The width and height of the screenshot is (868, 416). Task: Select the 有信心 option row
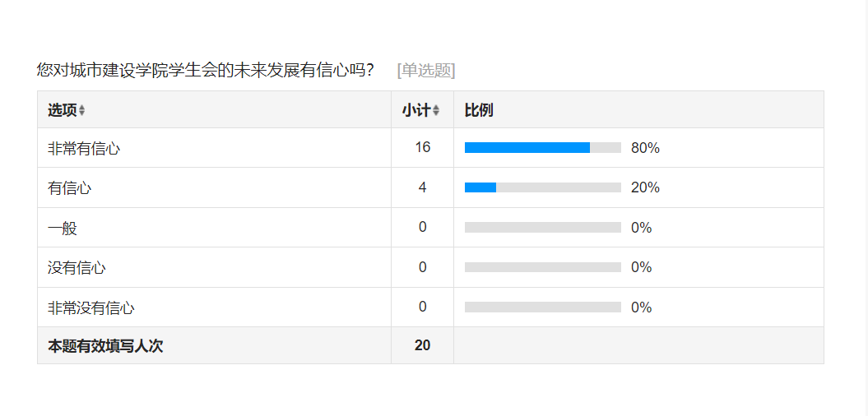(x=430, y=187)
